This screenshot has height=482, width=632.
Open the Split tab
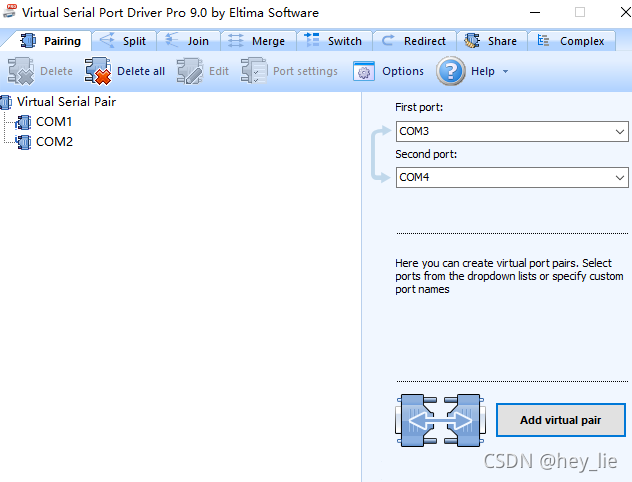pyautogui.click(x=124, y=41)
